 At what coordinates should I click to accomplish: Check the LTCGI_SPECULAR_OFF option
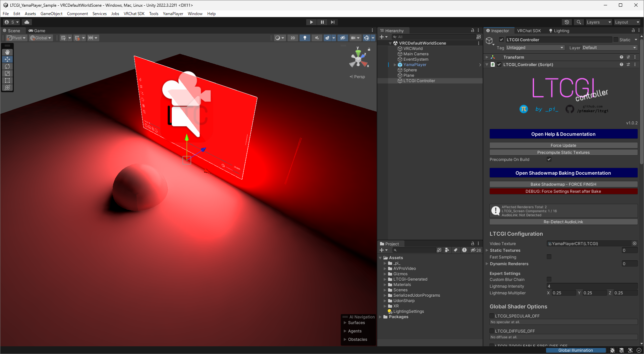coord(492,315)
